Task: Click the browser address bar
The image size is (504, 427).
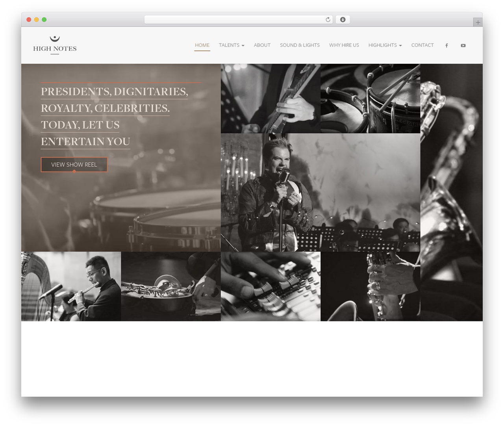Action: (x=239, y=20)
